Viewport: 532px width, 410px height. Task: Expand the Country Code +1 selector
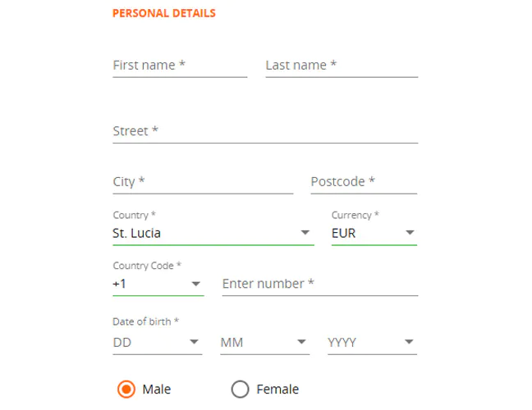coord(148,284)
